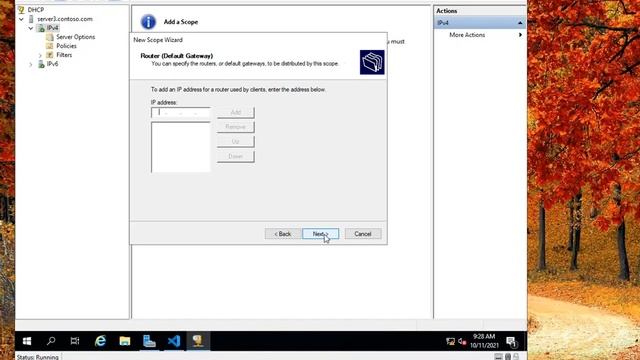Expand the IPv6 node
640x360 pixels.
tap(31, 64)
